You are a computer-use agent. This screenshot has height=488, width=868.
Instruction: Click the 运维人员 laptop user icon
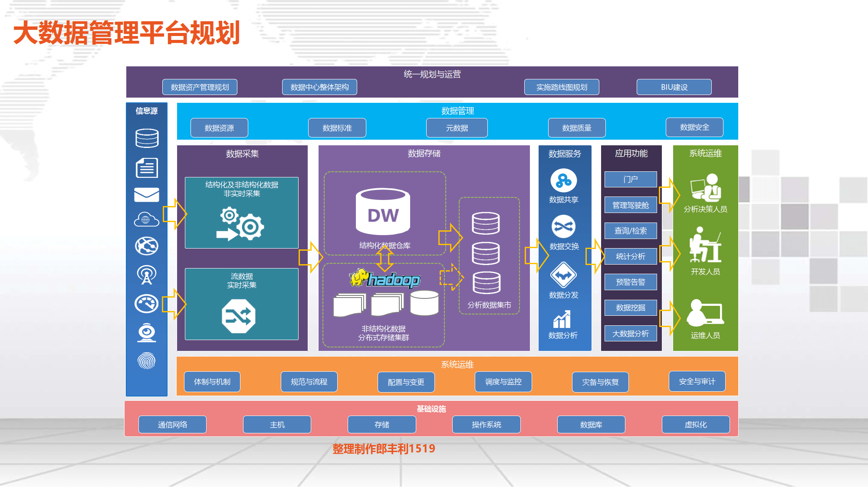(x=705, y=313)
